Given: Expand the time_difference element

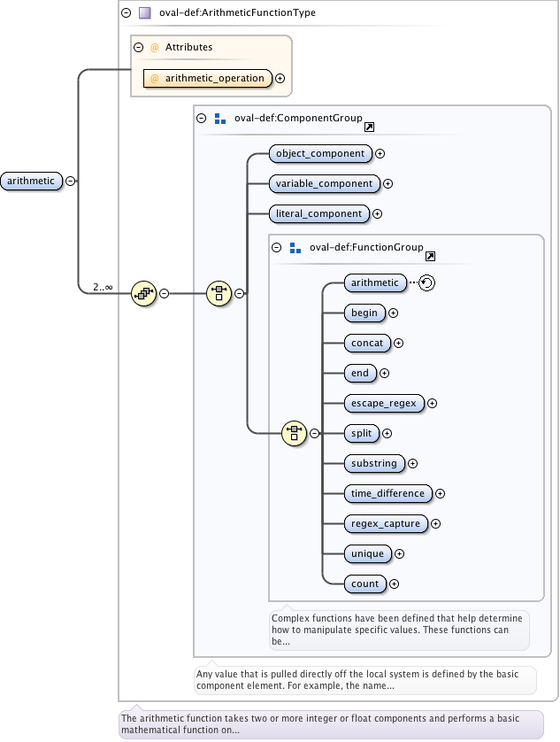Looking at the screenshot, I should [x=440, y=493].
